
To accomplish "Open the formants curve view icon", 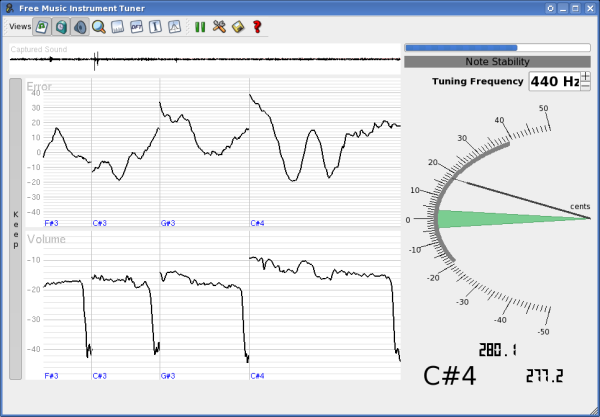I will 174,27.
